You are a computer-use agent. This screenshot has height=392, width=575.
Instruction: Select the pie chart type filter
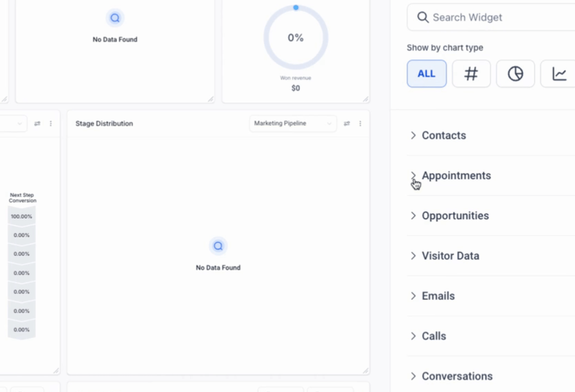515,74
